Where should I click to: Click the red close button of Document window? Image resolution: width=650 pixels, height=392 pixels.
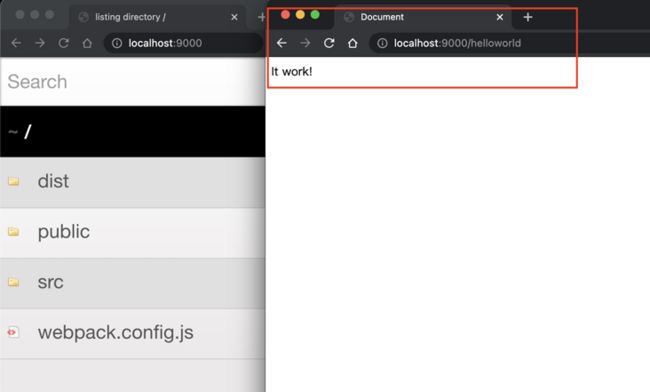[x=285, y=15]
